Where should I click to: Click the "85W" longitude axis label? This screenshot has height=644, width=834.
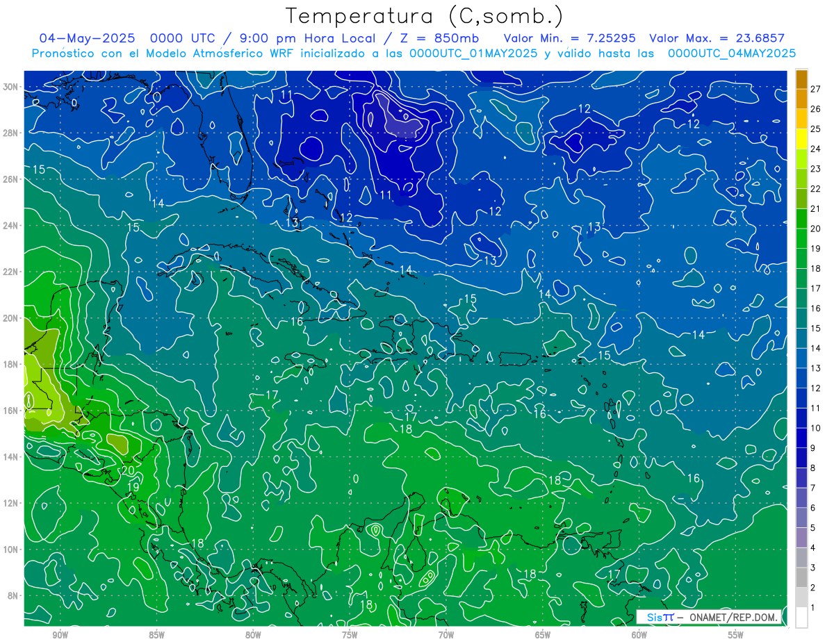pyautogui.click(x=156, y=635)
